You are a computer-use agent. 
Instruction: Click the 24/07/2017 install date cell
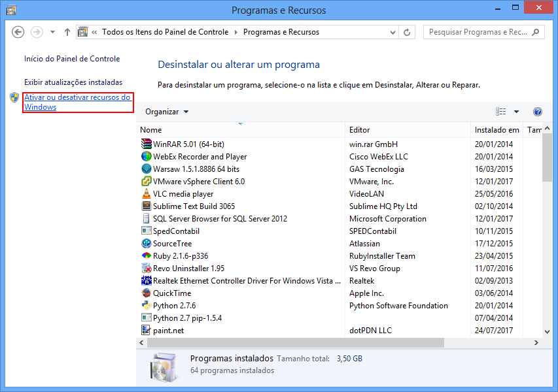coord(494,331)
